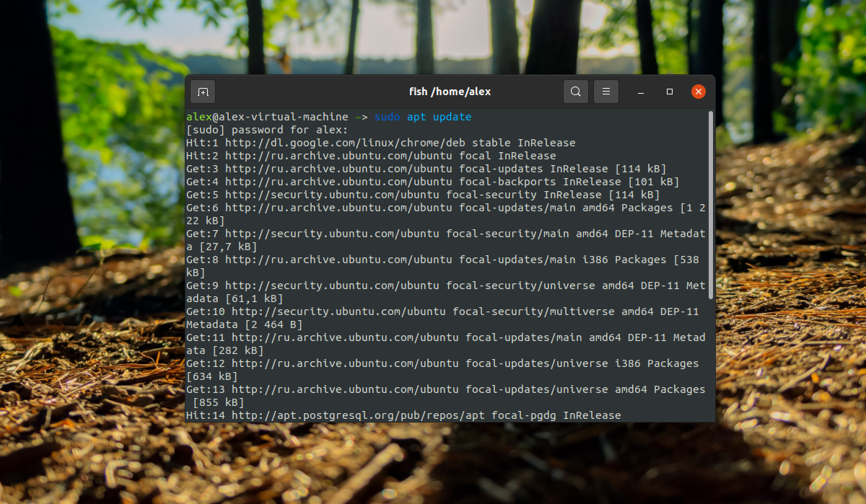Click the Get:11 focal-updates/main DEP-11 line
Screen dimensions: 866x504
[446, 344]
